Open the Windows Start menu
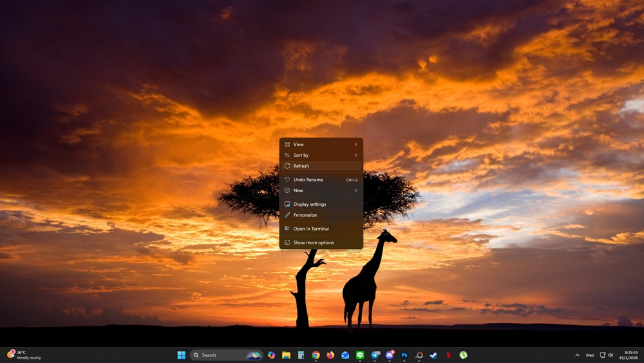 point(181,355)
